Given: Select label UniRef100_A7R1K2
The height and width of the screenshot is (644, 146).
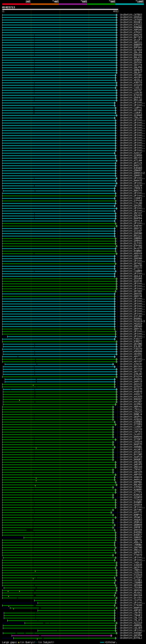Looking at the screenshot, I should tap(131, 32).
